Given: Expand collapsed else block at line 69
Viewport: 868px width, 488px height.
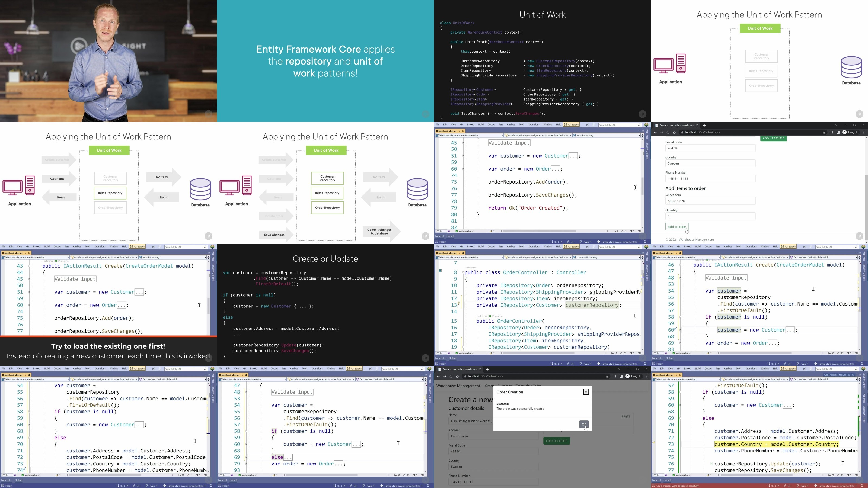Looking at the screenshot, I should click(x=246, y=457).
